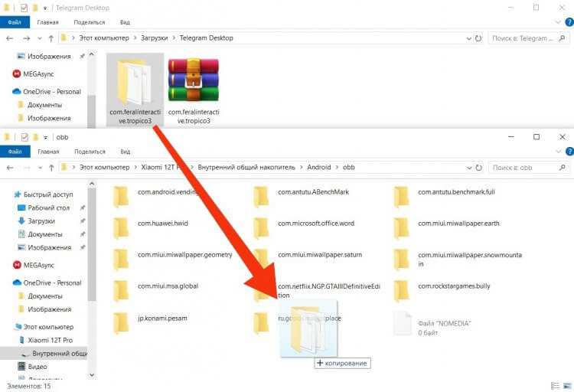Go to Внутренний общий накопитель breadcrumb

click(246, 168)
